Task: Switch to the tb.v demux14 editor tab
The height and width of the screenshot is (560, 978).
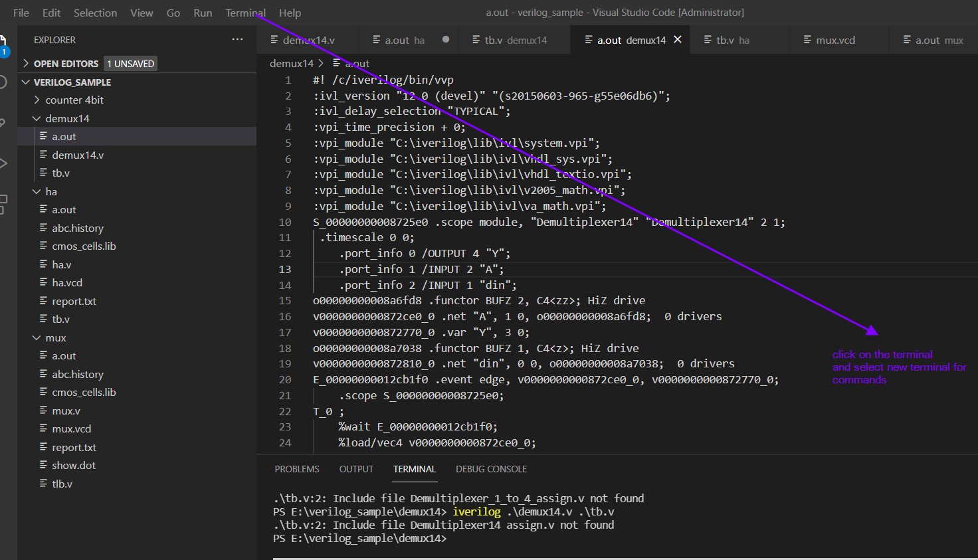Action: (514, 40)
